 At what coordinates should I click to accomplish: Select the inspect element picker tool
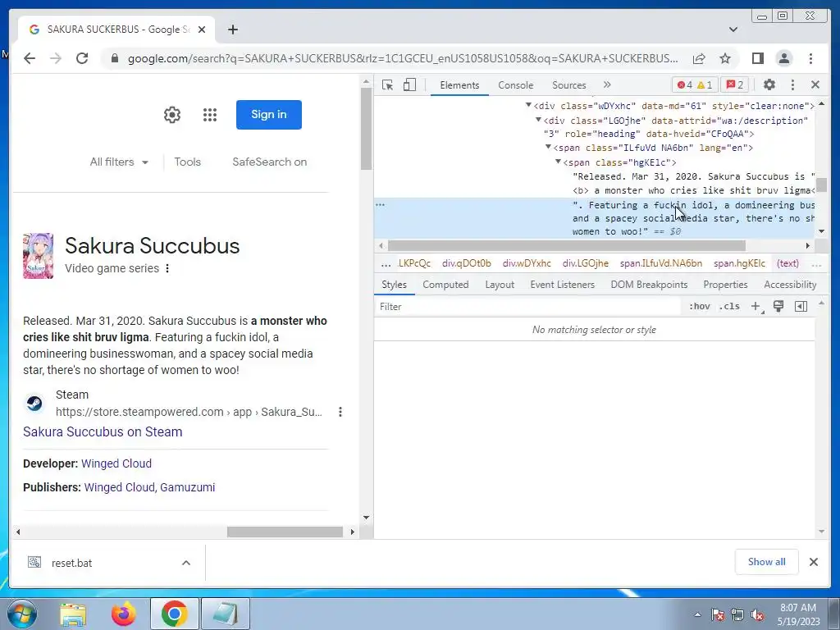pyautogui.click(x=387, y=85)
